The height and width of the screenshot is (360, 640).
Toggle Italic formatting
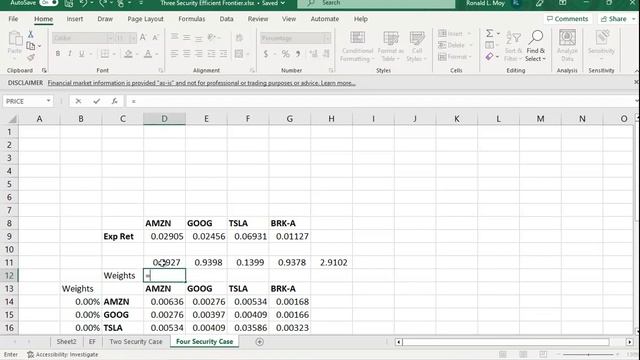click(70, 54)
